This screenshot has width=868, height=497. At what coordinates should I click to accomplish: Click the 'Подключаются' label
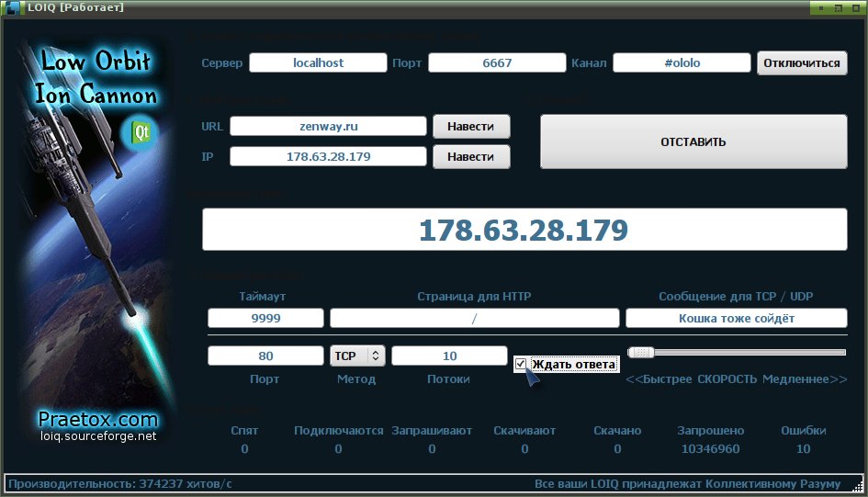[x=338, y=431]
